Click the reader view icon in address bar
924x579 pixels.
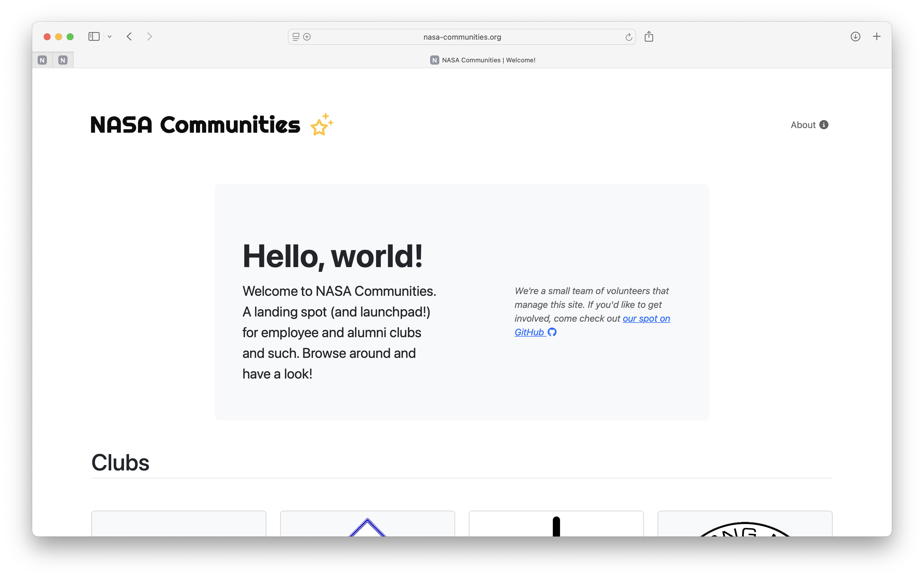point(296,37)
